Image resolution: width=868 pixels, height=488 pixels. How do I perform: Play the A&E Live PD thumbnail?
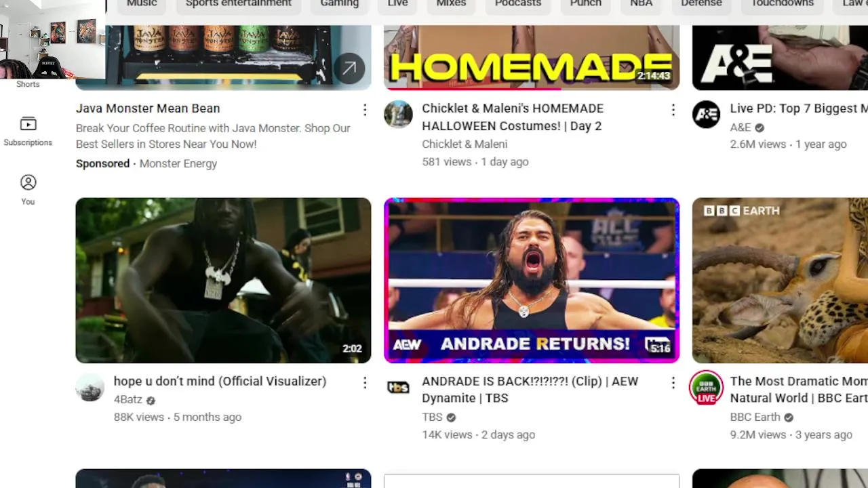click(x=780, y=58)
